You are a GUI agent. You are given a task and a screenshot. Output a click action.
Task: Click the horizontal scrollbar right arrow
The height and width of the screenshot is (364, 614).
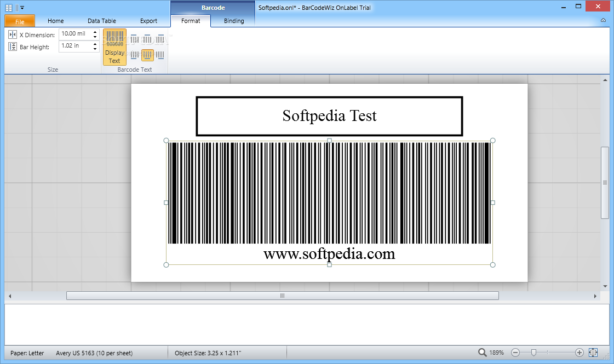(x=595, y=296)
